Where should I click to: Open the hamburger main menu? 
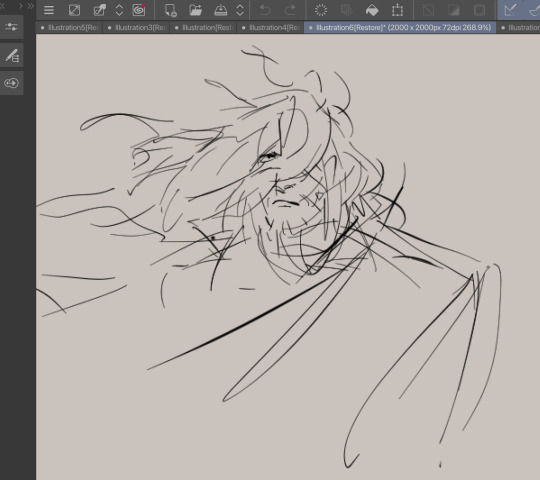tap(49, 10)
